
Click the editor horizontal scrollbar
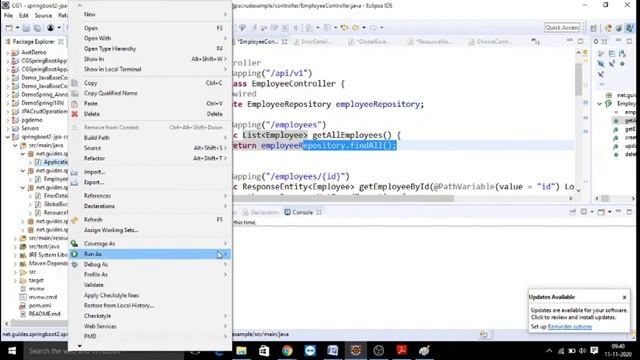click(x=344, y=198)
